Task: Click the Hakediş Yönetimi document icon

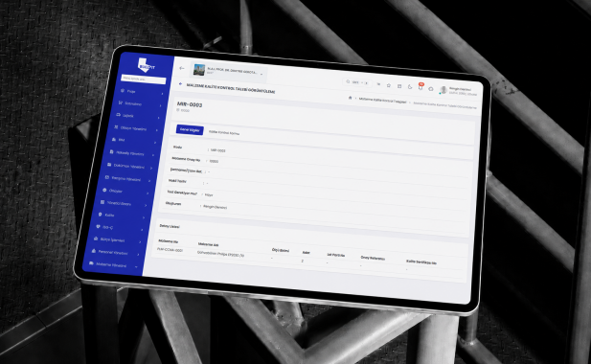Action: [x=111, y=152]
